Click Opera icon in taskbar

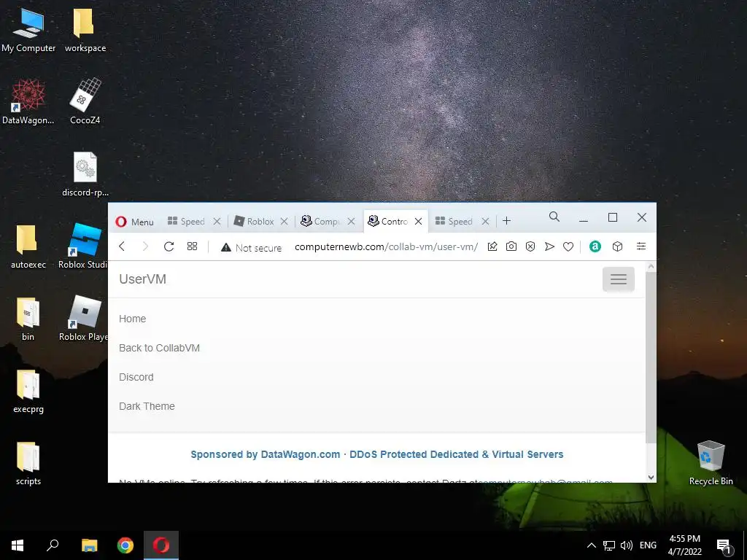tap(161, 545)
